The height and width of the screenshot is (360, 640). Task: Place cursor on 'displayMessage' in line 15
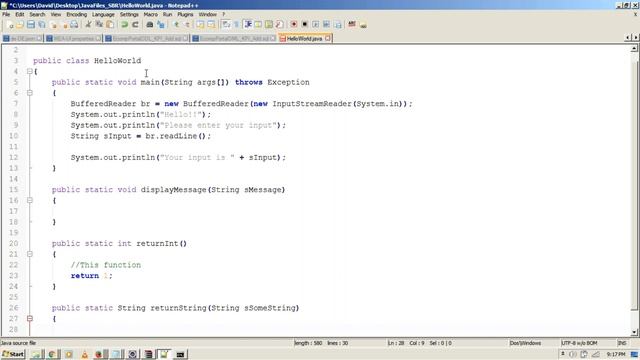(x=173, y=190)
